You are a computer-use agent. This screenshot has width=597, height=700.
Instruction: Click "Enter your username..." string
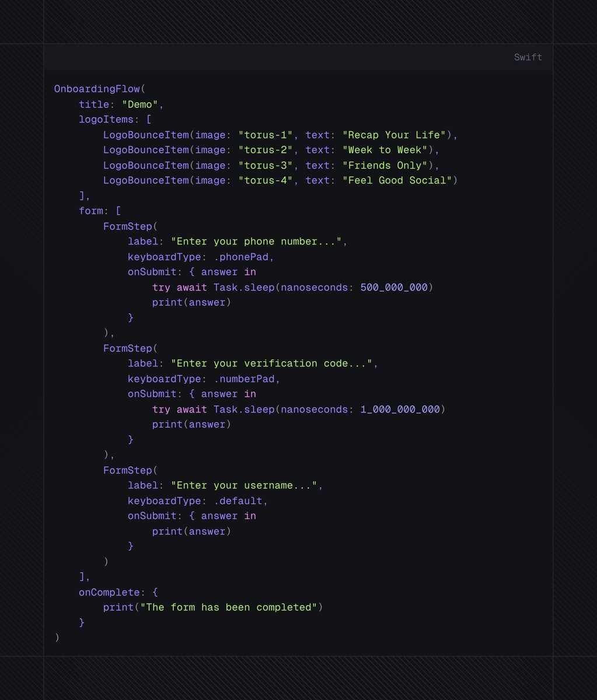(x=244, y=485)
